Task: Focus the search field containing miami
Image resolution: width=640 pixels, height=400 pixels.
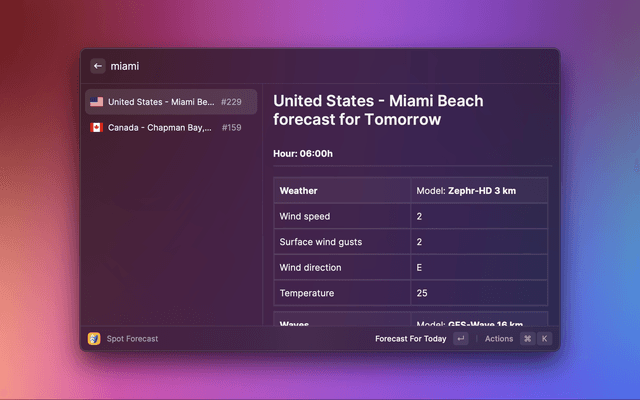Action: pos(300,66)
